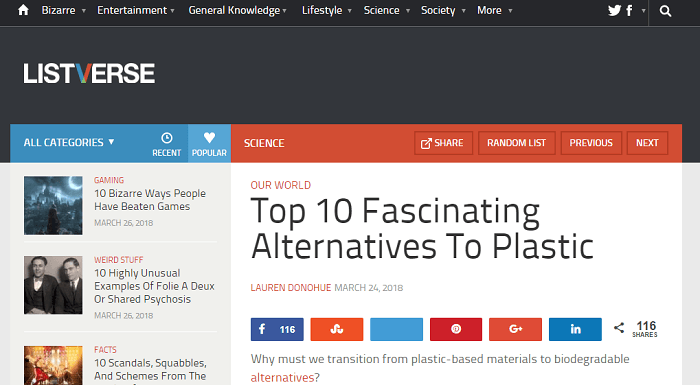Expand the General Knowledge arrow
The width and height of the screenshot is (700, 385).
tap(284, 11)
